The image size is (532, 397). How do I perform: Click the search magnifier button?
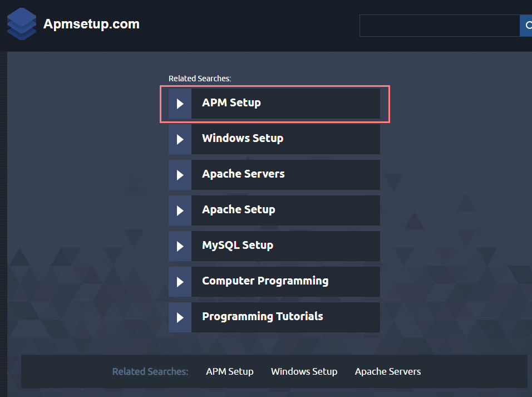[x=526, y=26]
